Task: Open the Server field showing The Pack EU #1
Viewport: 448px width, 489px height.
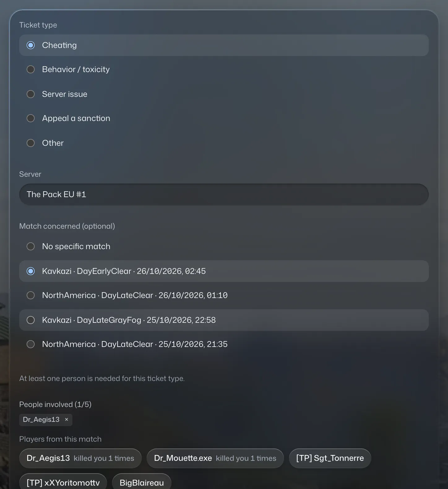Action: pyautogui.click(x=224, y=194)
